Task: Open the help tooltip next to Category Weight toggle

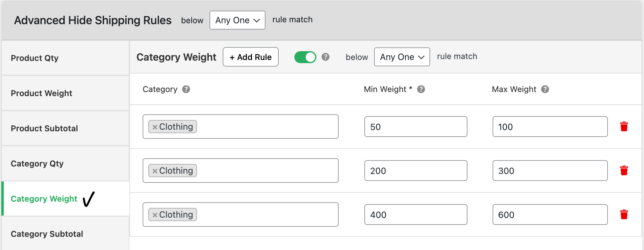Action: point(326,57)
